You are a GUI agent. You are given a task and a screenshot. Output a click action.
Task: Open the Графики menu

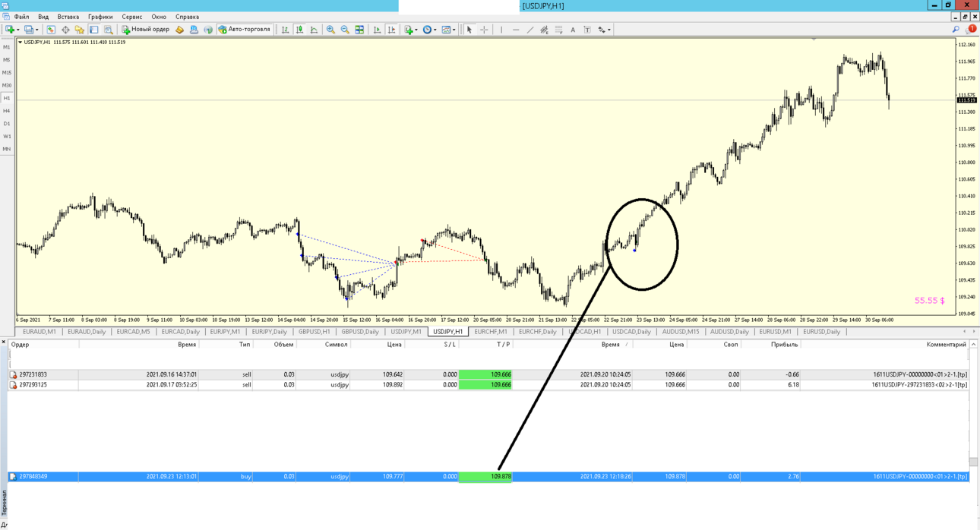pyautogui.click(x=100, y=17)
